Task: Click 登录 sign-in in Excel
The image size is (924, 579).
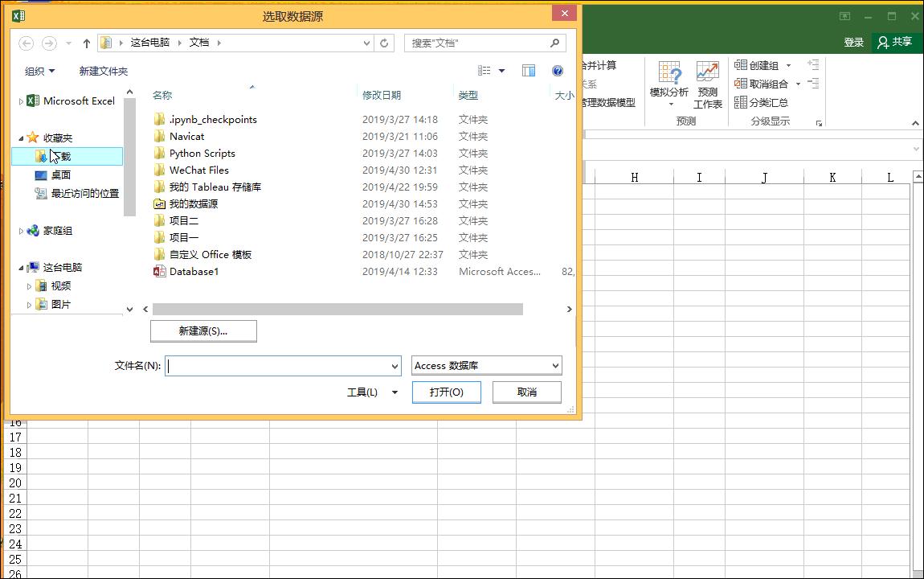Action: (853, 43)
